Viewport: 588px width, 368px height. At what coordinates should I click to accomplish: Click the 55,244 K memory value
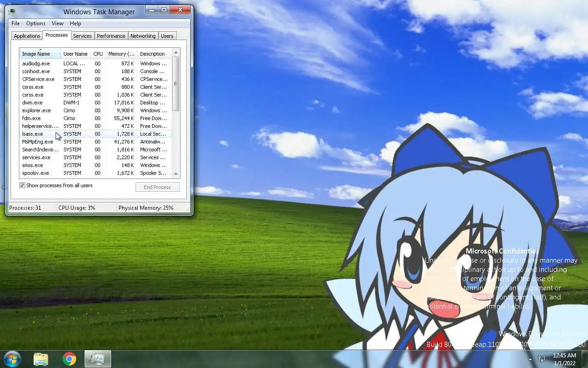124,118
